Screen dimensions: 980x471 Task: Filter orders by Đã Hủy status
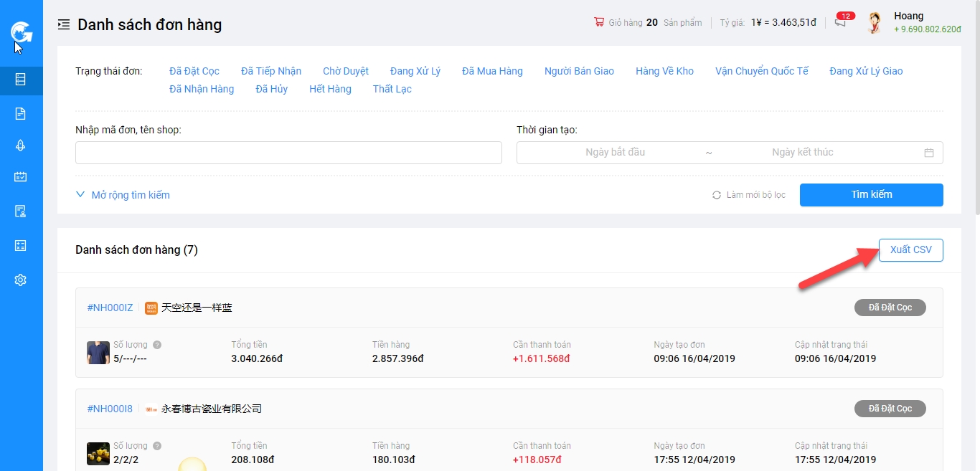pos(271,89)
